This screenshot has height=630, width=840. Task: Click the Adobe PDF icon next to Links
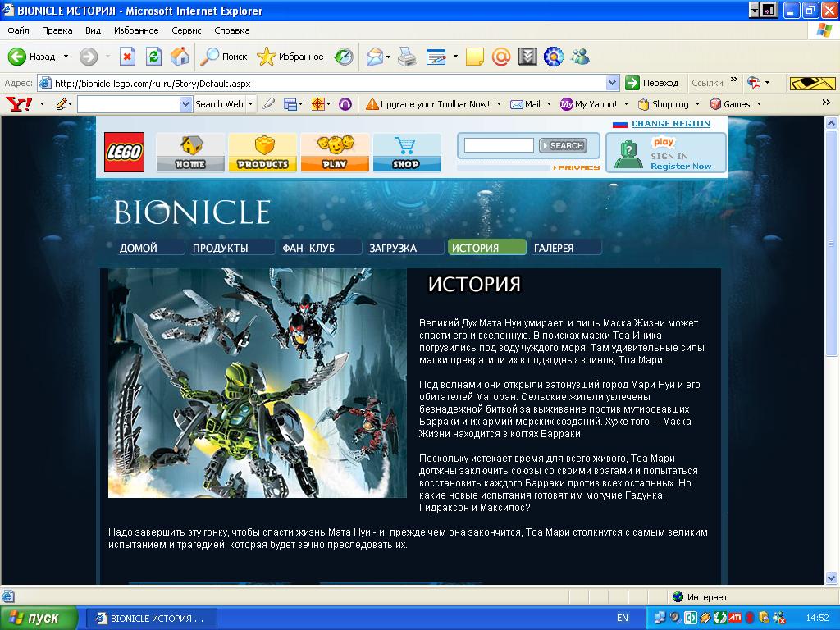point(755,83)
